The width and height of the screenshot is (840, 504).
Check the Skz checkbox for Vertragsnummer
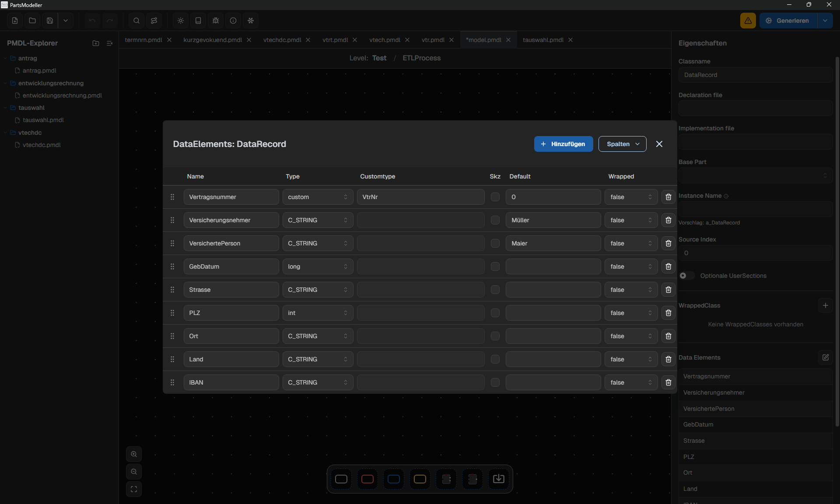[495, 197]
